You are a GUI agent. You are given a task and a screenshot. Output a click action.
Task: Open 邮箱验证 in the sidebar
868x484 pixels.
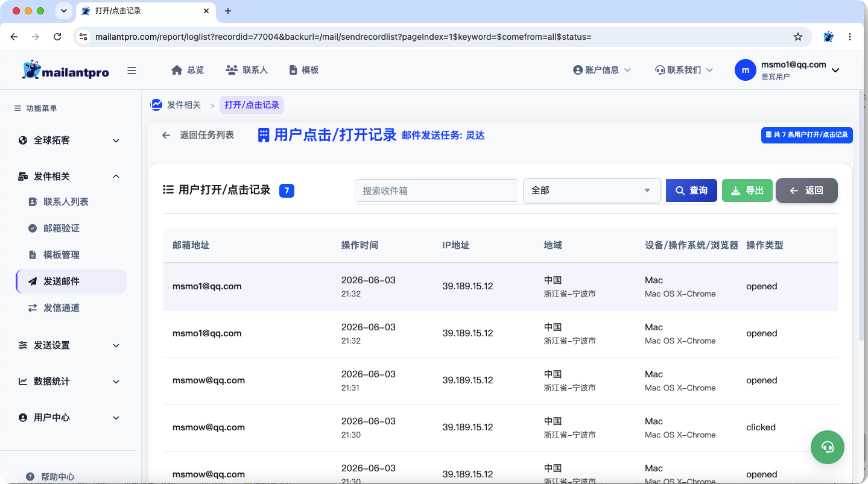point(61,228)
